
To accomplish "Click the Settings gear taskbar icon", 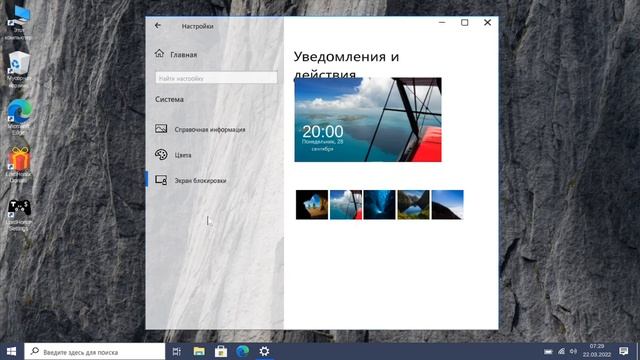I will [264, 351].
